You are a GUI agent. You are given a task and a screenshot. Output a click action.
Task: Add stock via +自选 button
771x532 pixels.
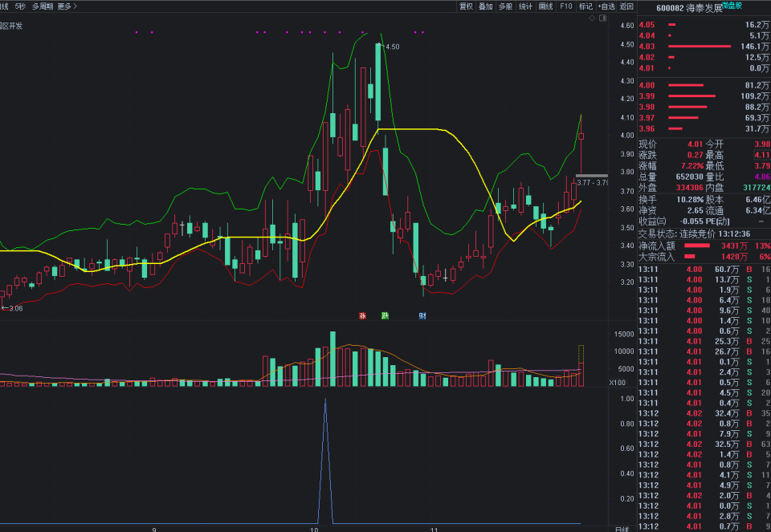coord(606,6)
